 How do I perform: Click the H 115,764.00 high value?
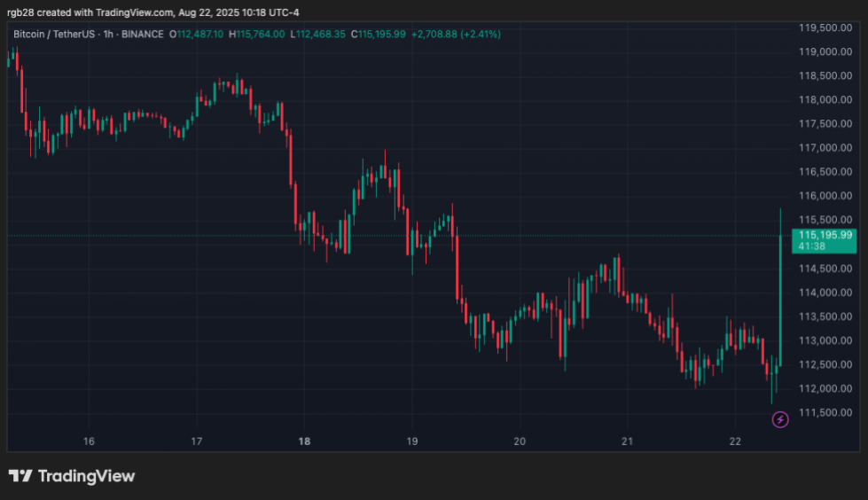pyautogui.click(x=257, y=34)
